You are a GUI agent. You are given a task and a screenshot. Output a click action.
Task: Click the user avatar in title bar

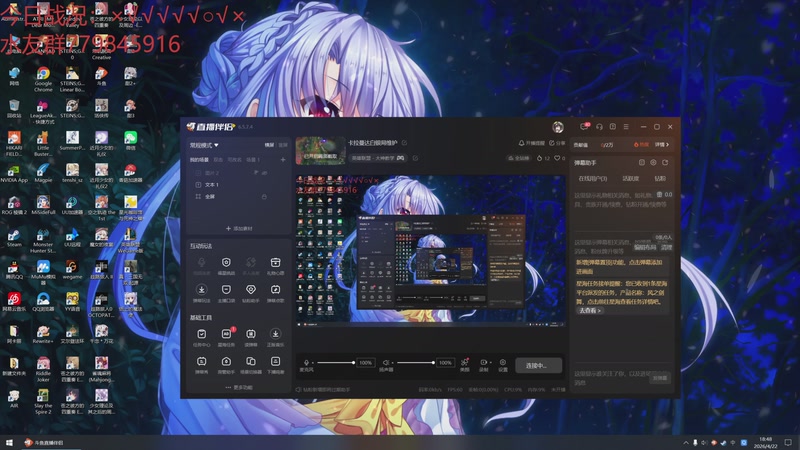(x=558, y=127)
